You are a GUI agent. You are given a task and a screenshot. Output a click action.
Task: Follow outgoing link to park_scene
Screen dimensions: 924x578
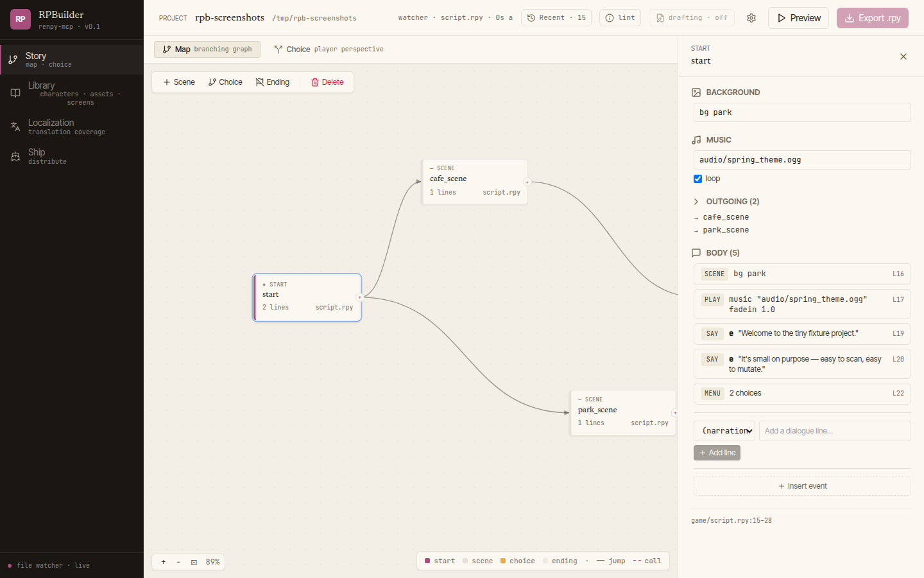point(726,231)
